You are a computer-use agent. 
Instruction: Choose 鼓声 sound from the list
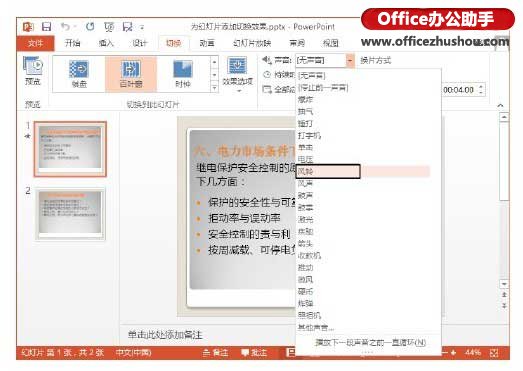coord(368,195)
